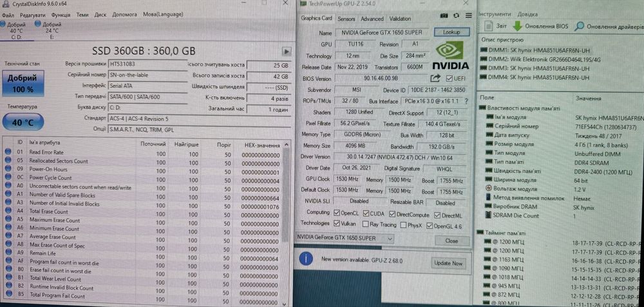Switch to the Sensors tab in GPU-Z
This screenshot has width=644, height=307.
pyautogui.click(x=346, y=19)
